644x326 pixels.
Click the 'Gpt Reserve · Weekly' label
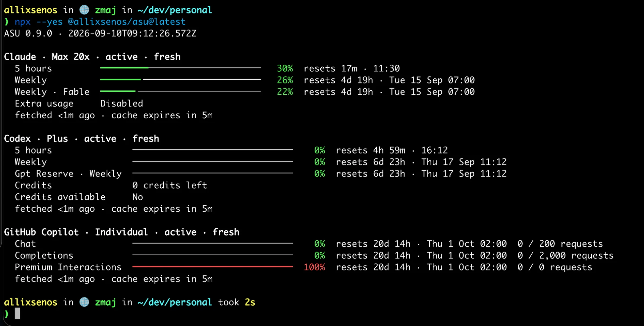pos(68,174)
